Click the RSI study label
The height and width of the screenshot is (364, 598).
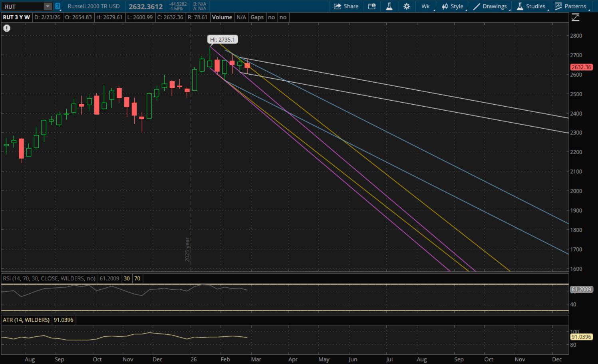pyautogui.click(x=49, y=278)
